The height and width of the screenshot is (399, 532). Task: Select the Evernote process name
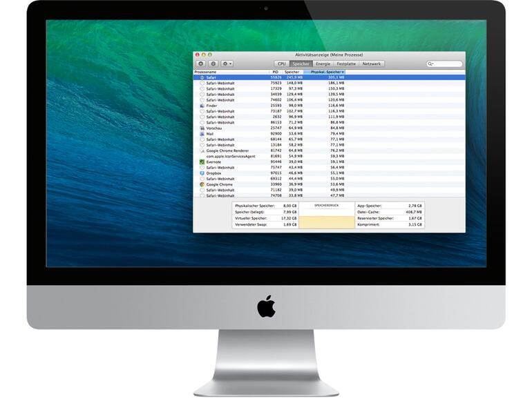pyautogui.click(x=213, y=162)
